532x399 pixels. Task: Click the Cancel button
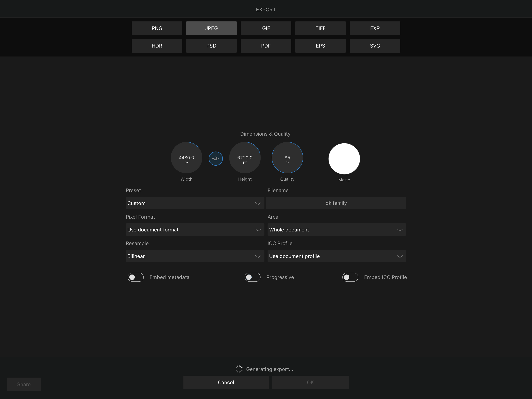pyautogui.click(x=226, y=382)
